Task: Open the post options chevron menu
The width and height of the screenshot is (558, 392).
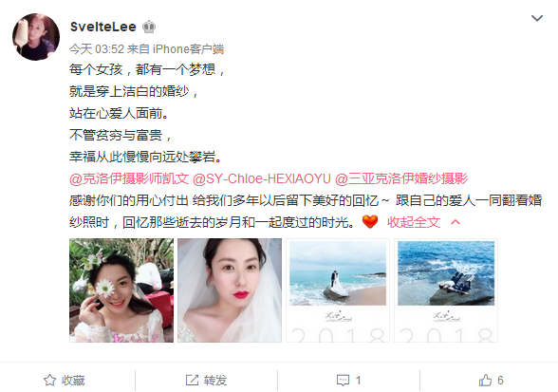Action: pos(537,18)
